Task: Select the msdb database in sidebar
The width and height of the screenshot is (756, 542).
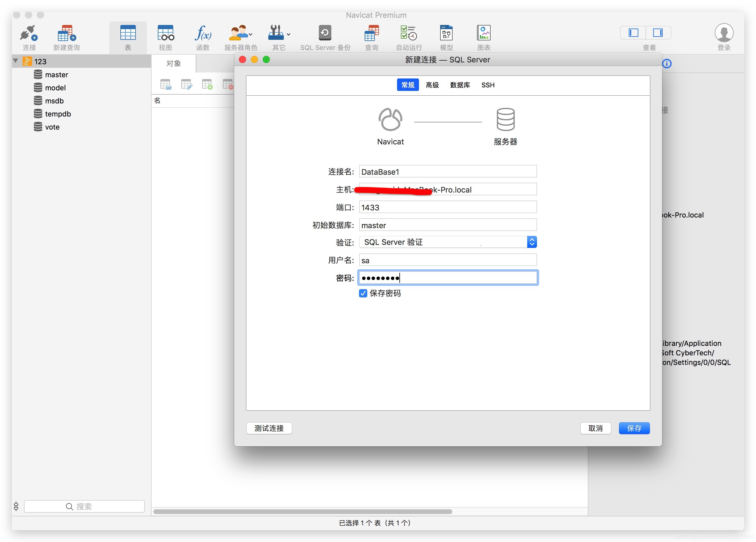Action: click(x=54, y=101)
